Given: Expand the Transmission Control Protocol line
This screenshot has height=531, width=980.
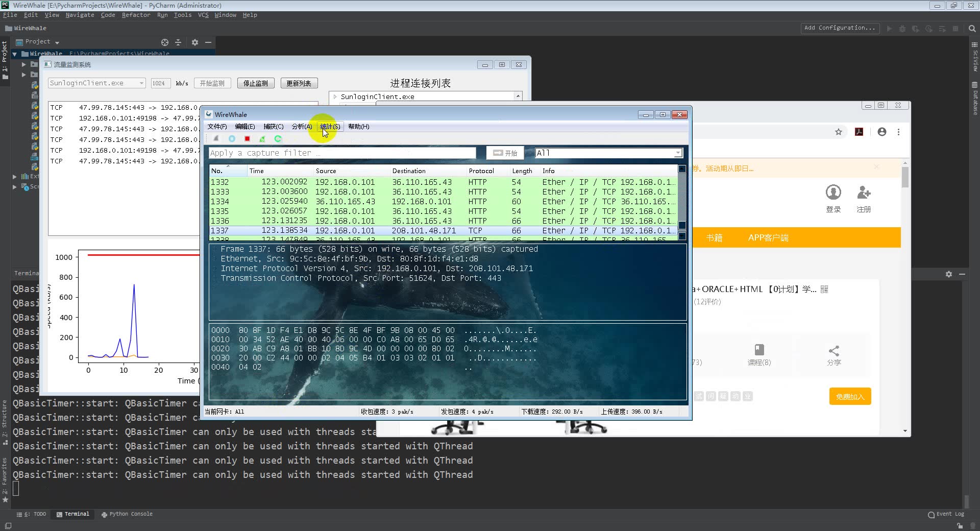Looking at the screenshot, I should pyautogui.click(x=215, y=278).
